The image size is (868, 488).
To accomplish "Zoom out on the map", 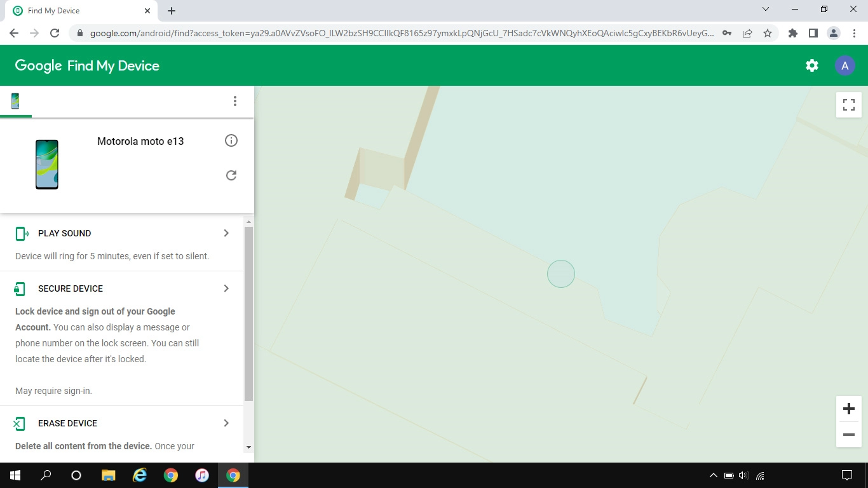I will point(848,435).
